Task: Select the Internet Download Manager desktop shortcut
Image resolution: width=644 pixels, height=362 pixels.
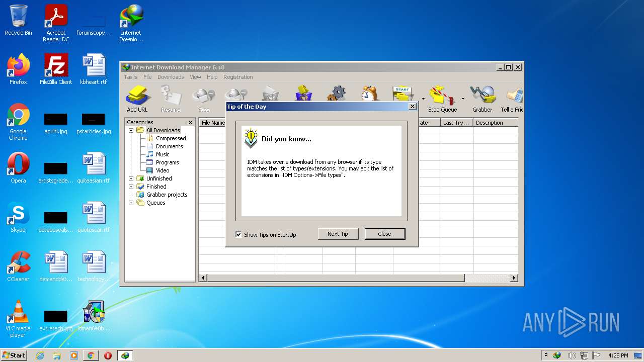Action: 131,23
